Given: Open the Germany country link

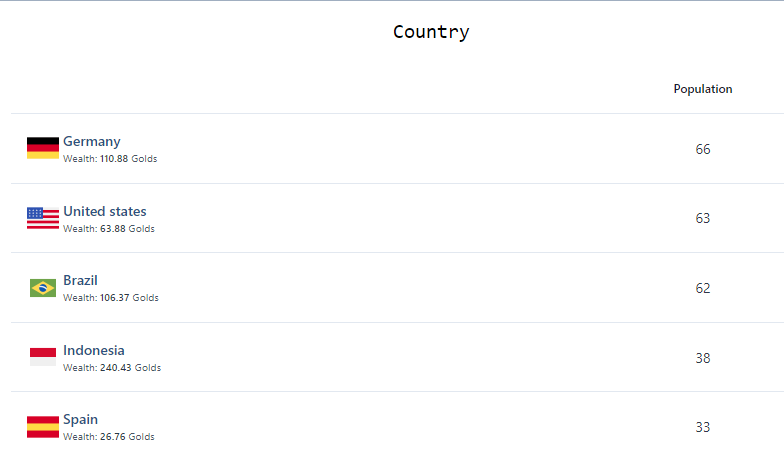Looking at the screenshot, I should click(x=92, y=142).
